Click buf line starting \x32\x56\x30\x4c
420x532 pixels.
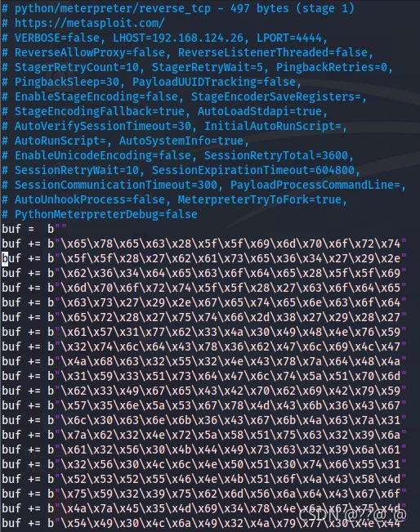(x=204, y=464)
